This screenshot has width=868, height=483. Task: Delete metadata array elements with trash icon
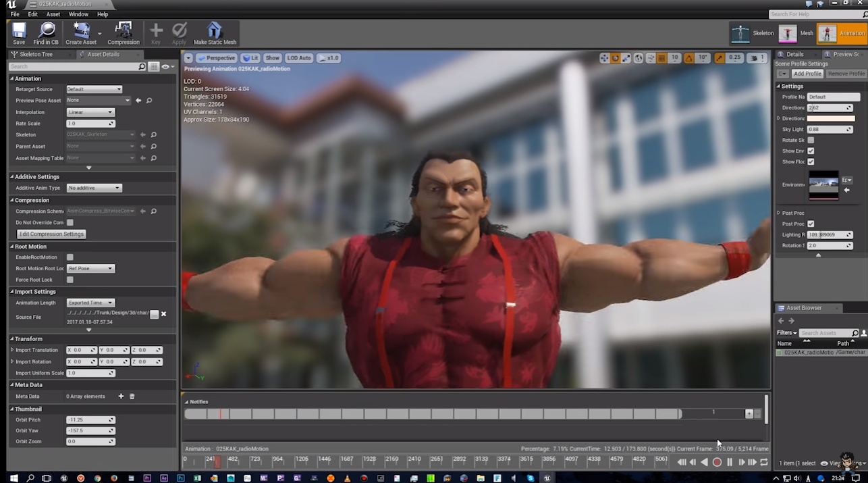point(132,397)
